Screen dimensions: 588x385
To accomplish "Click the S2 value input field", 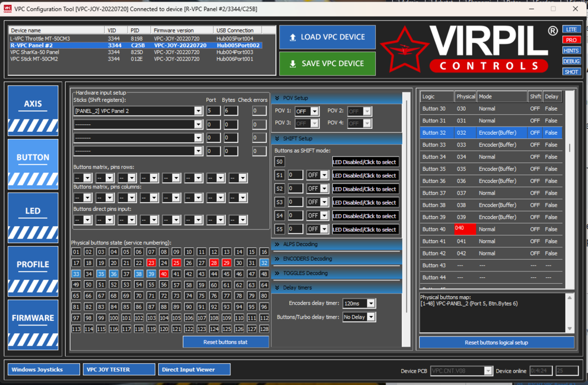I will tap(295, 188).
